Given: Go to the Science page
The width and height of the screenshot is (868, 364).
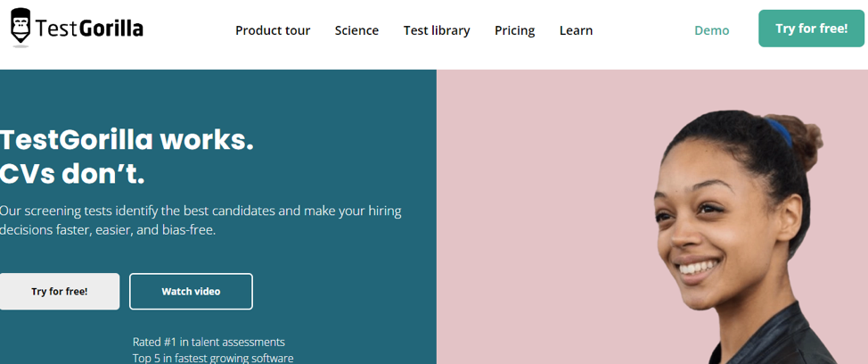Looking at the screenshot, I should (x=356, y=30).
